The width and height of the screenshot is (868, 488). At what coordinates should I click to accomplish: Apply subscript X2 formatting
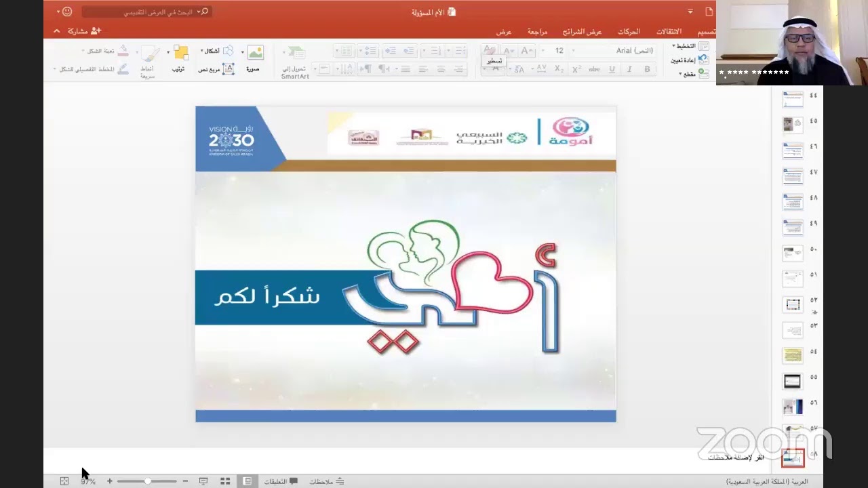pyautogui.click(x=559, y=69)
